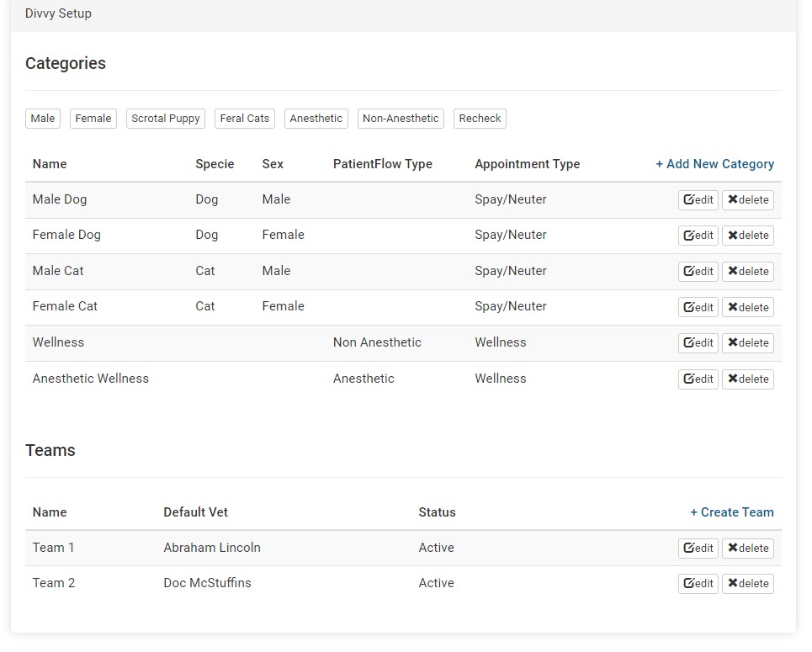Edit Team 2 with Doc McStuffins
Image resolution: width=812 pixels, height=652 pixels.
tap(698, 584)
